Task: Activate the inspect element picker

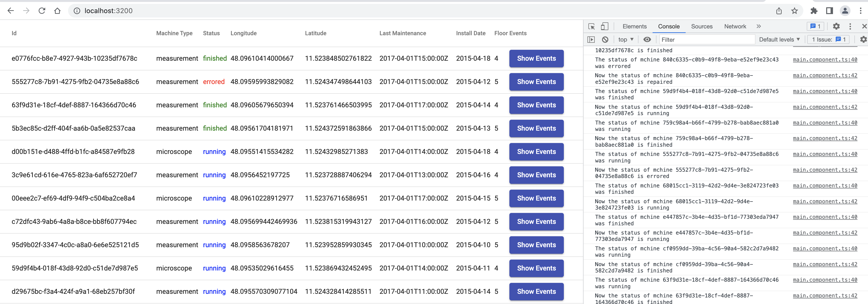Action: 591,26
